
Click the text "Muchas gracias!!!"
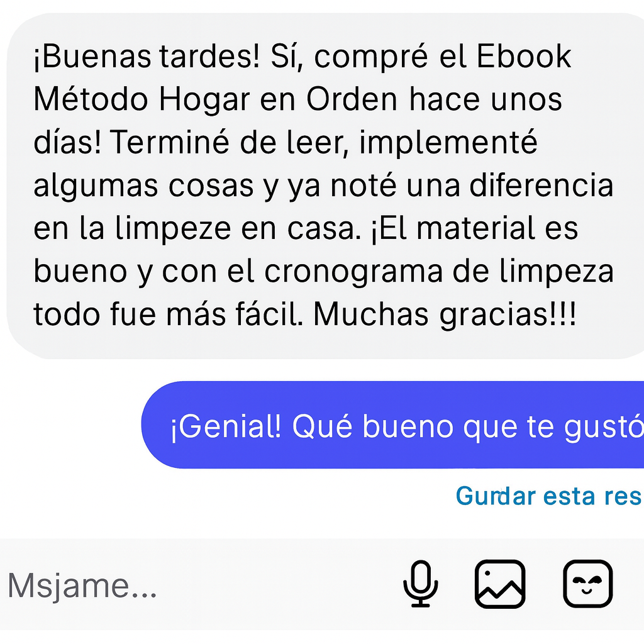(445, 314)
